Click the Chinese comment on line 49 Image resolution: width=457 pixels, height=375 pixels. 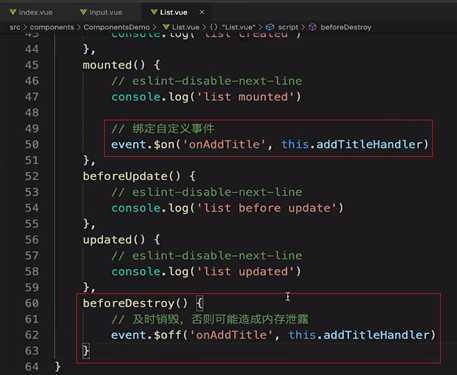pyautogui.click(x=163, y=129)
